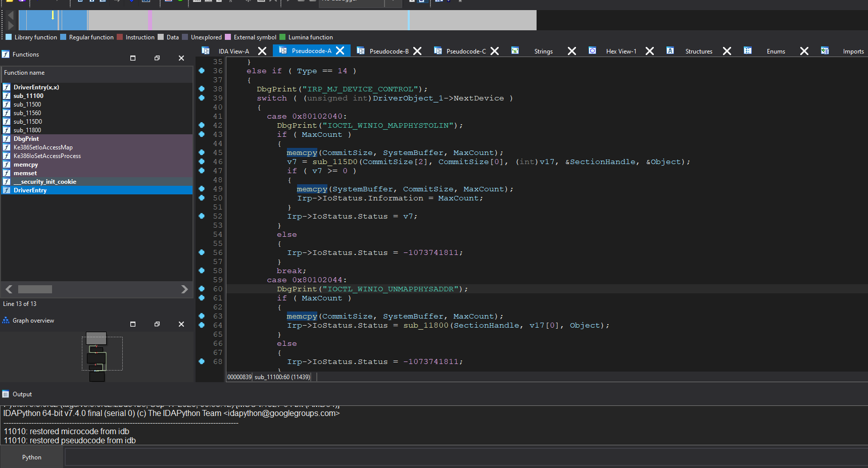Float the Functions panel using restore icon
Viewport: 868px width, 468px height.
157,58
